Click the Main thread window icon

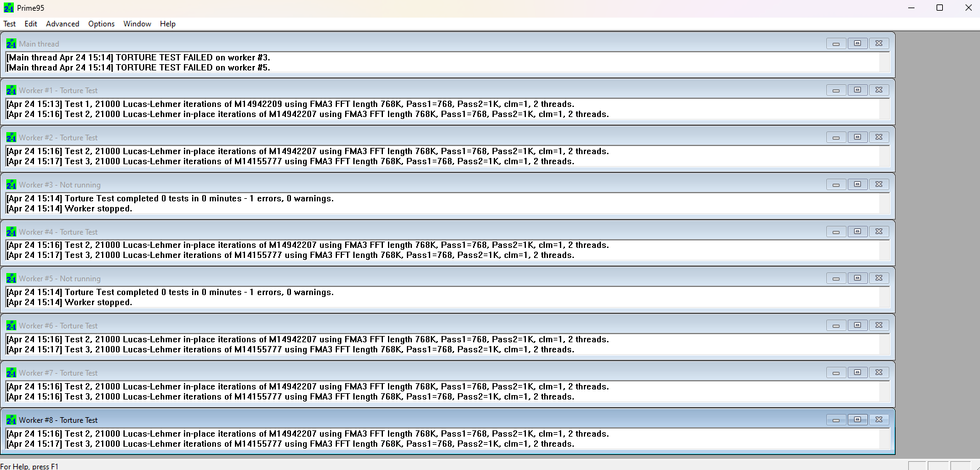(x=11, y=44)
